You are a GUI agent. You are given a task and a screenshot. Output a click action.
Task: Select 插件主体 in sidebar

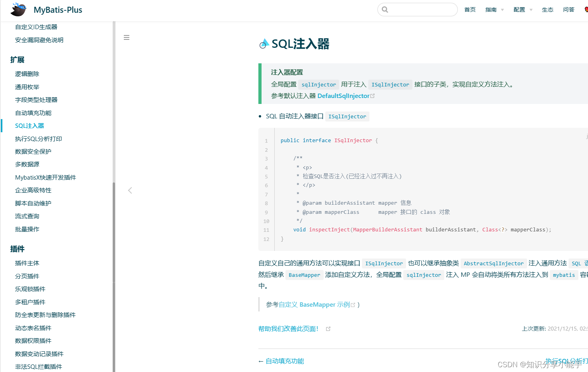[27, 263]
